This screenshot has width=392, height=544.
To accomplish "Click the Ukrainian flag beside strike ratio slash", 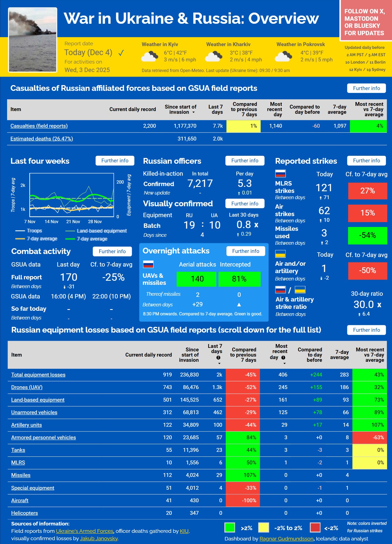I will [x=300, y=289].
